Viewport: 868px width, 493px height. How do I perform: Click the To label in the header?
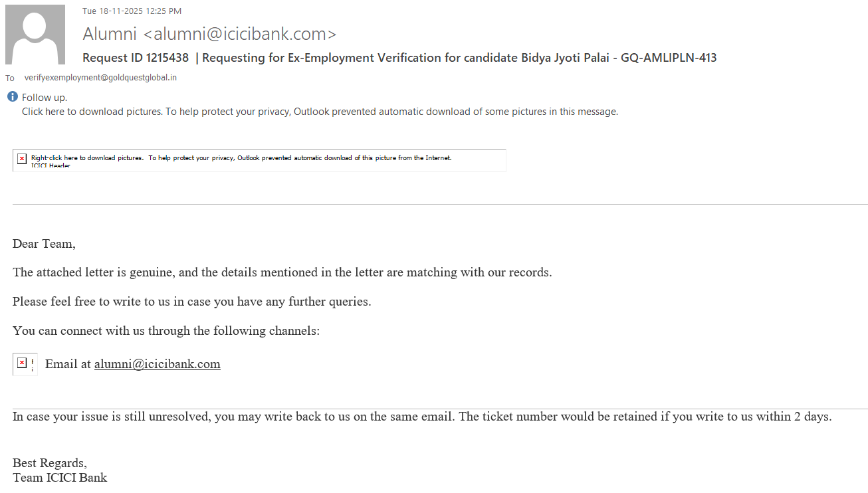[10, 78]
